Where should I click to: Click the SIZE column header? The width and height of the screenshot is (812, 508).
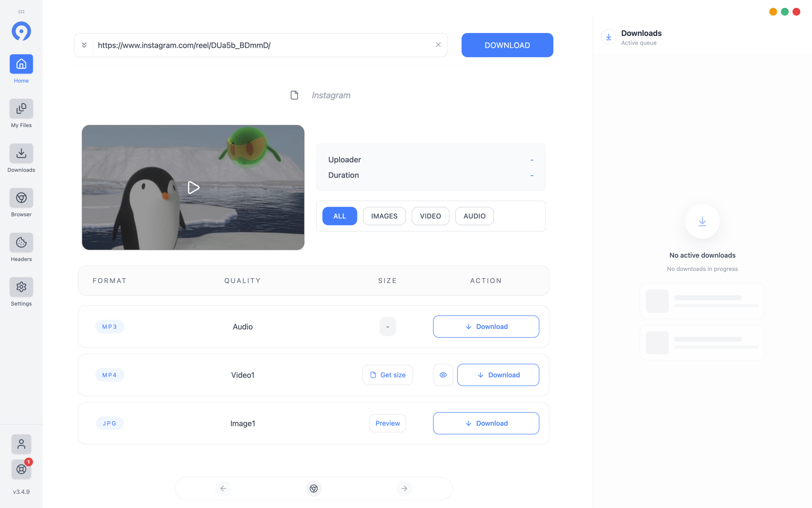[388, 281]
